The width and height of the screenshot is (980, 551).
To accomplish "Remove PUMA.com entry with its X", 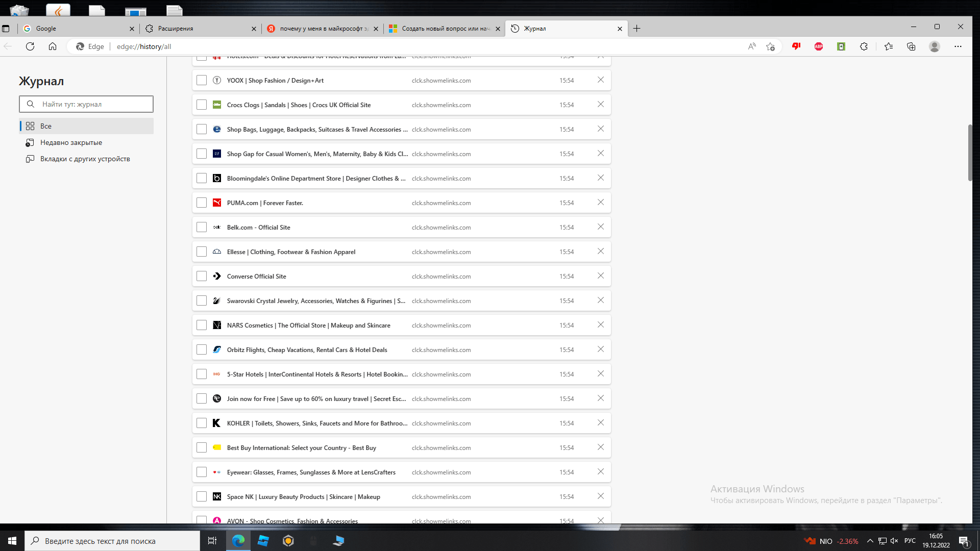I will (x=601, y=203).
